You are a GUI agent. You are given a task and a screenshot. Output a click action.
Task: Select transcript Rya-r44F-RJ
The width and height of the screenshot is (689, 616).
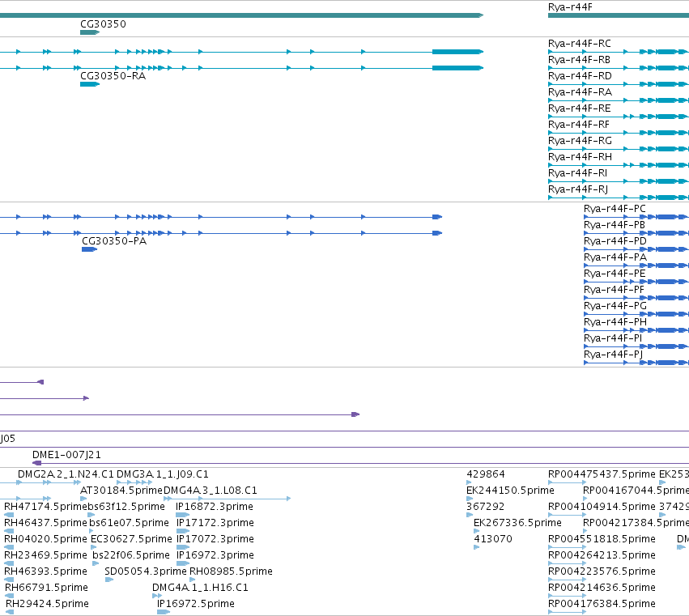coord(578,189)
